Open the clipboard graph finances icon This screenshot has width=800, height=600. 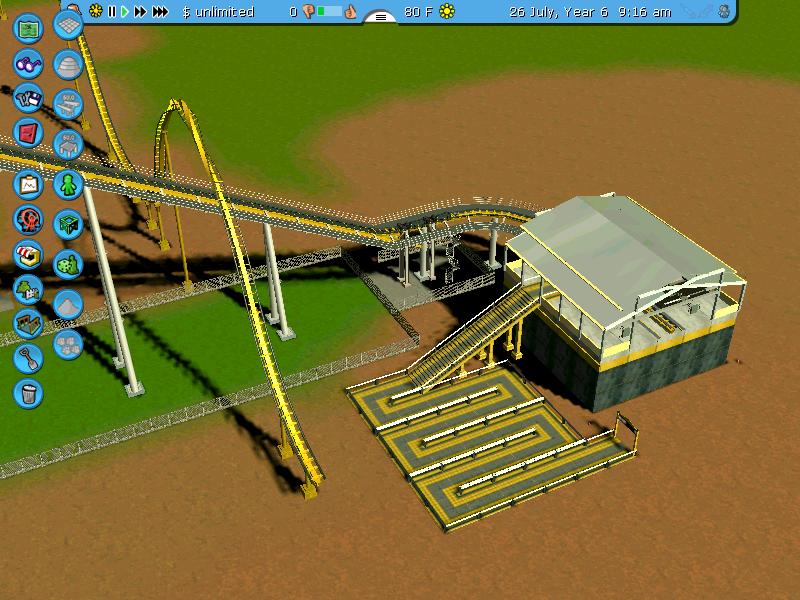(x=28, y=184)
